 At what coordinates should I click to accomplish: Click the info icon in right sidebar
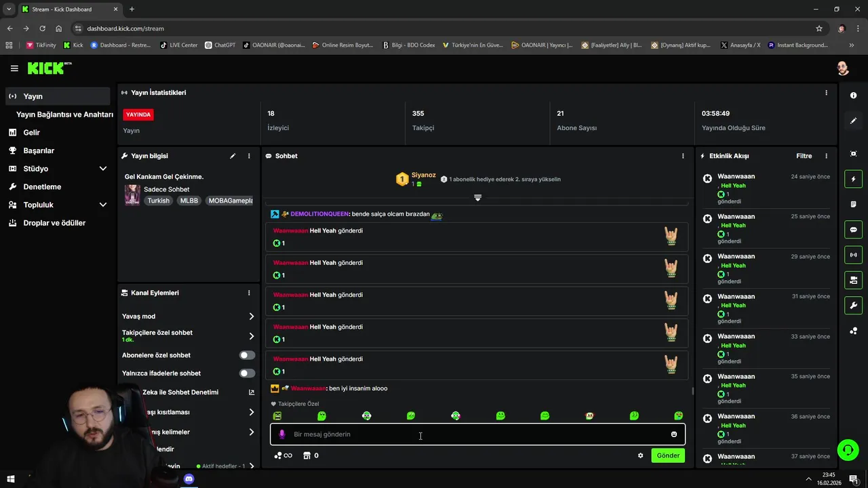pyautogui.click(x=853, y=96)
